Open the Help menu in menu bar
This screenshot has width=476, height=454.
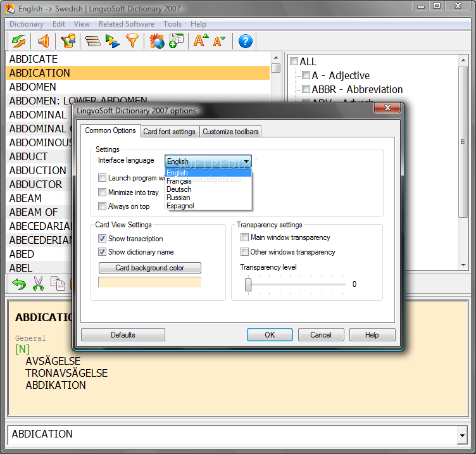(198, 24)
